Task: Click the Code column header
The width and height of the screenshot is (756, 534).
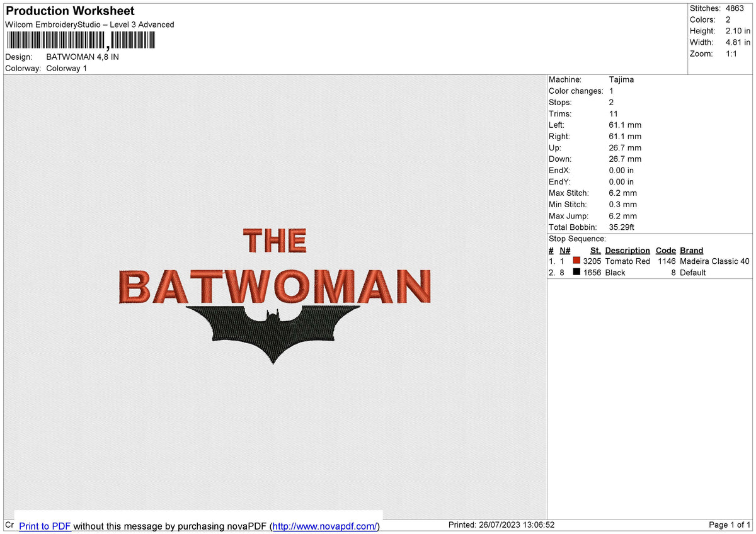Action: click(x=665, y=250)
